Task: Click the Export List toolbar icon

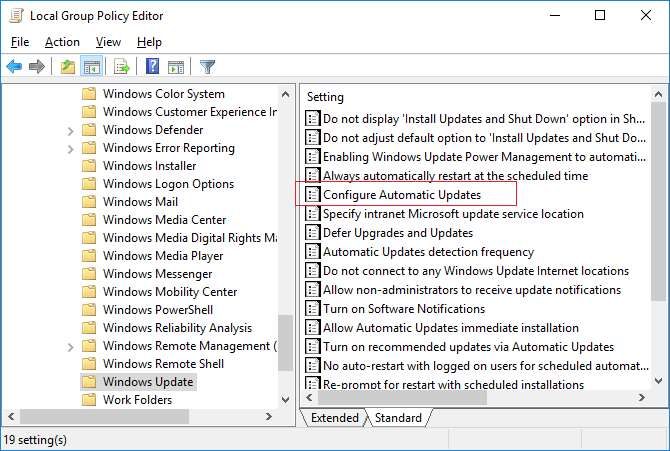Action: tap(122, 67)
